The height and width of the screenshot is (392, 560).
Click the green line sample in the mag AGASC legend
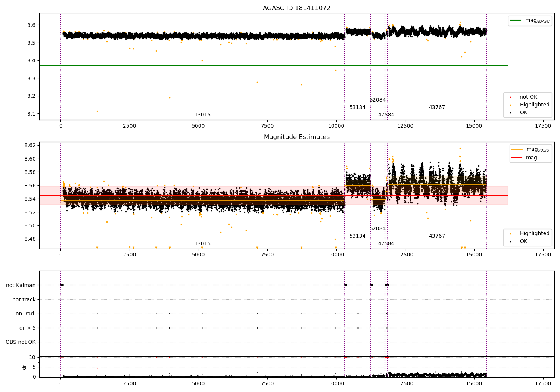click(516, 21)
